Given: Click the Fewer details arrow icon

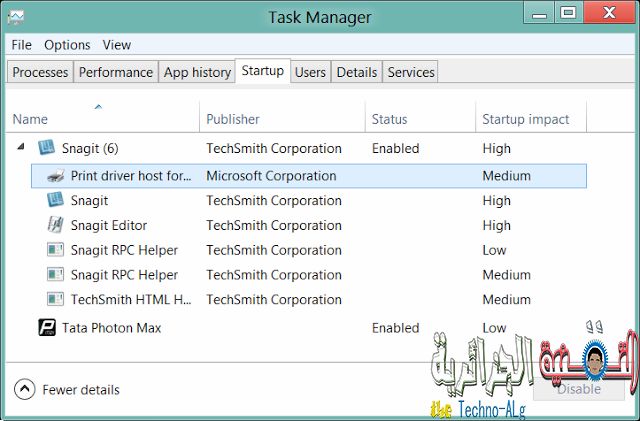Looking at the screenshot, I should [x=24, y=389].
